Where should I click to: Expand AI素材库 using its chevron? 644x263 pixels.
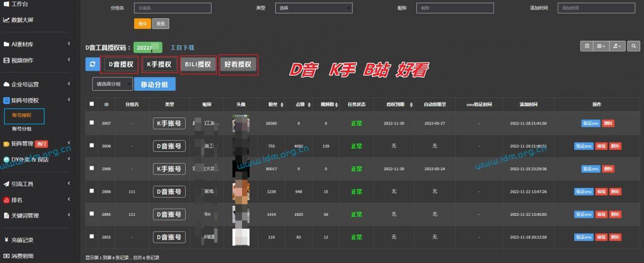point(69,44)
